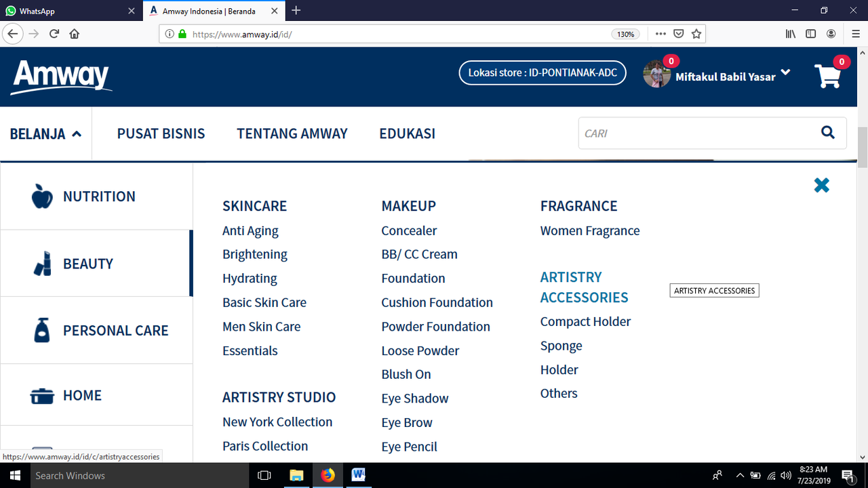Open File Explorer from taskbar

[296, 475]
